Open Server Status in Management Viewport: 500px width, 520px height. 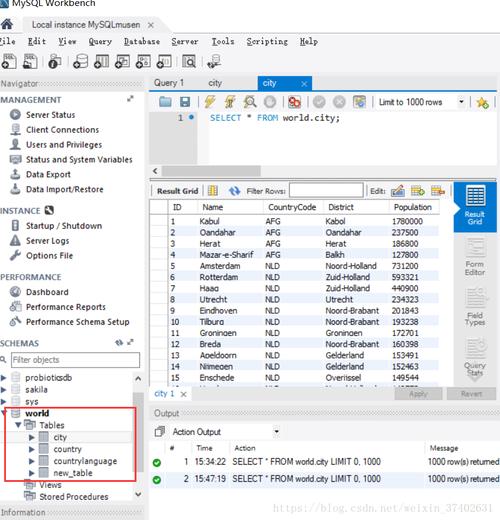[51, 115]
